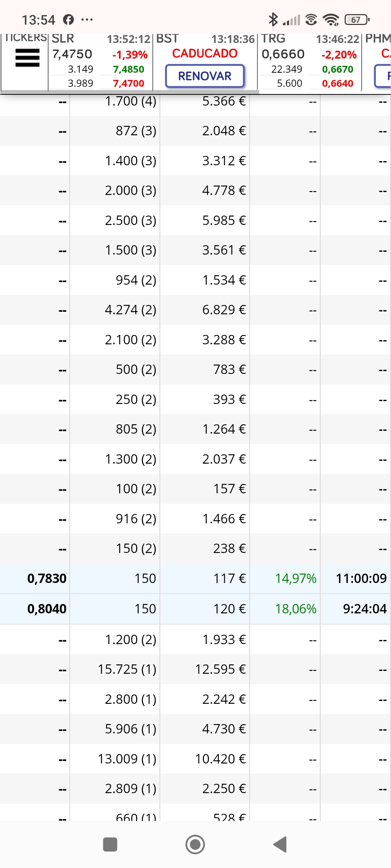Select the row priced 0,8040
Screen dimensions: 391x868
pos(195,609)
